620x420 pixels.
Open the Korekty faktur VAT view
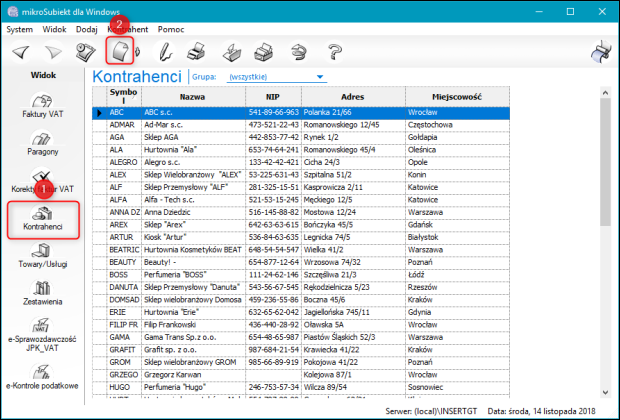click(x=43, y=181)
